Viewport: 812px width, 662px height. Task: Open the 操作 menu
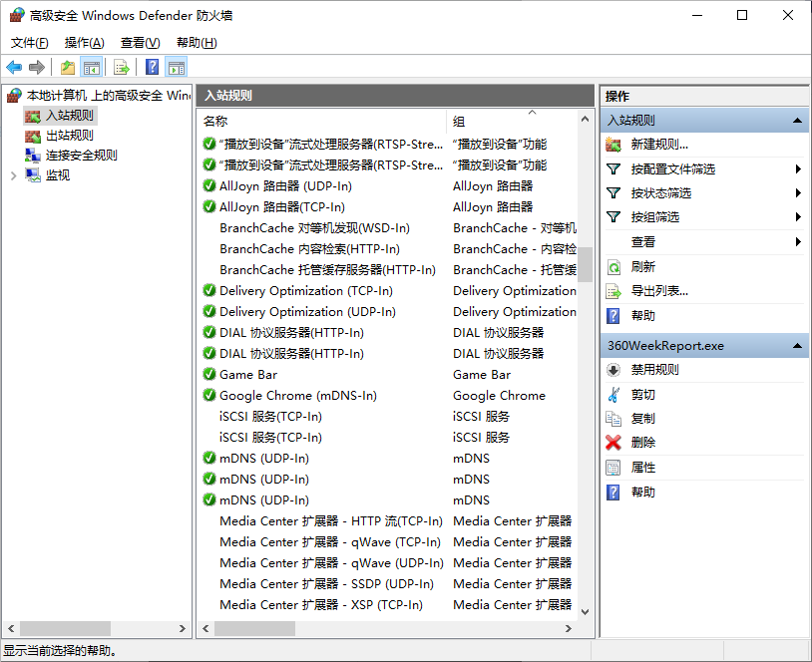[83, 43]
